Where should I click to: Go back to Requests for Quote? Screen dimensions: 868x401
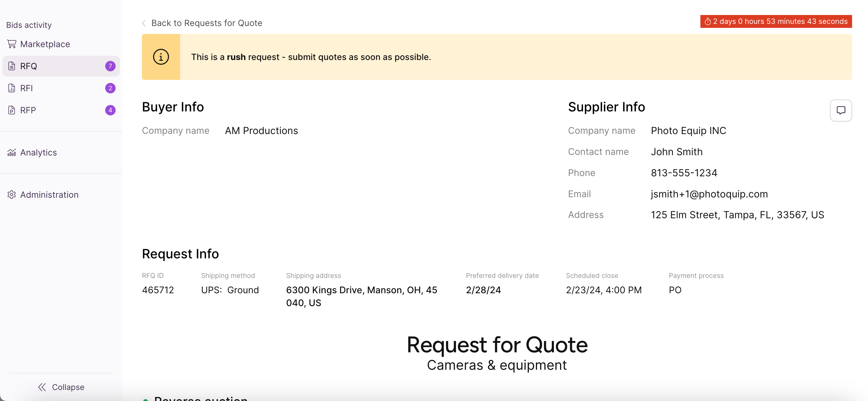[206, 23]
